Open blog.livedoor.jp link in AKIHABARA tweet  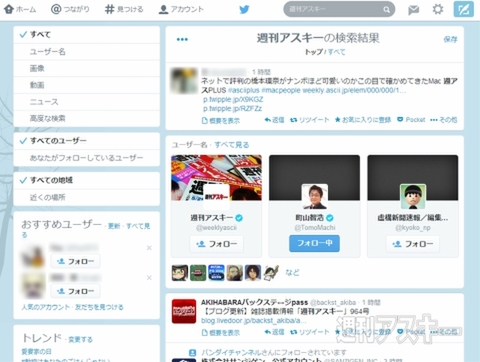[x=253, y=321]
